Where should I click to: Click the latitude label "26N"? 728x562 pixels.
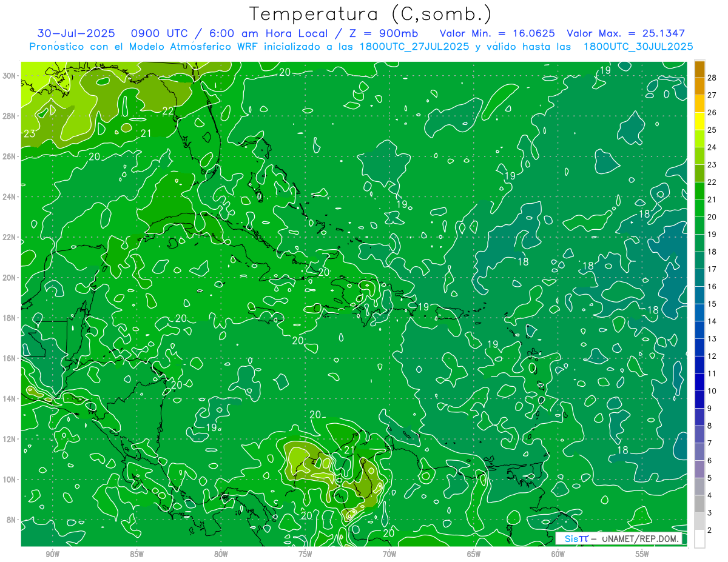coord(10,156)
